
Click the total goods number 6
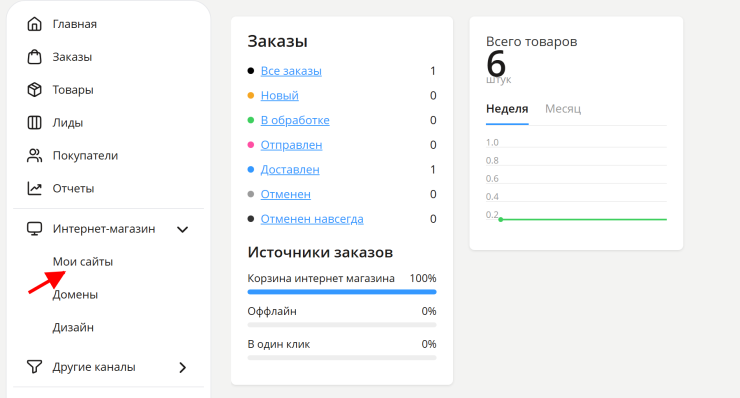coord(496,64)
